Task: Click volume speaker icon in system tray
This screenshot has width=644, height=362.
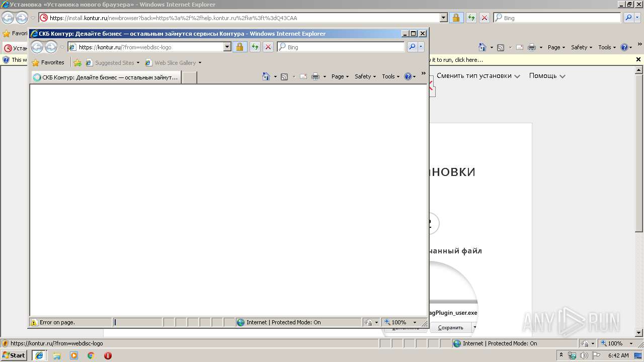Action: coord(584,355)
